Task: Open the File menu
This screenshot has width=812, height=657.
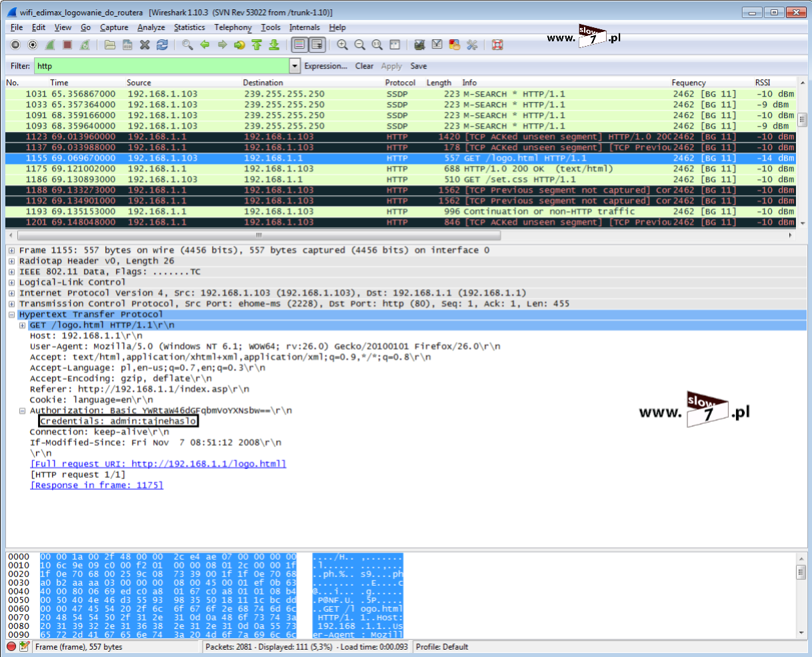Action: 17,27
